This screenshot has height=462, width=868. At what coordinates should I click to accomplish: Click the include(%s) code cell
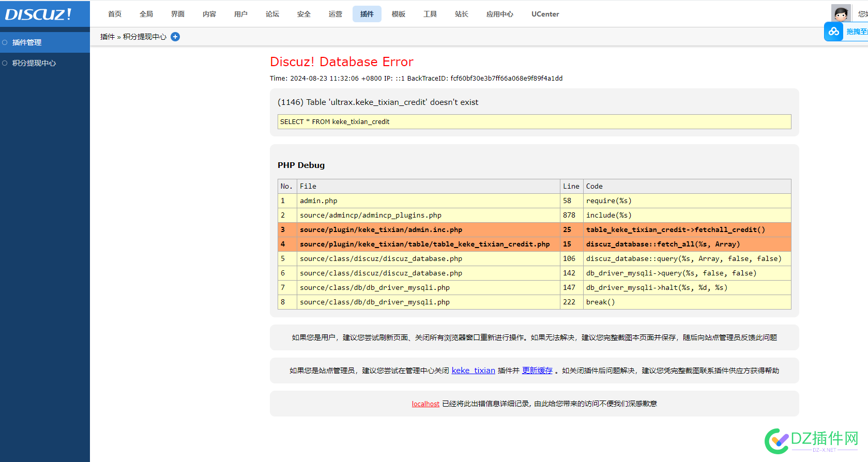[x=687, y=215]
